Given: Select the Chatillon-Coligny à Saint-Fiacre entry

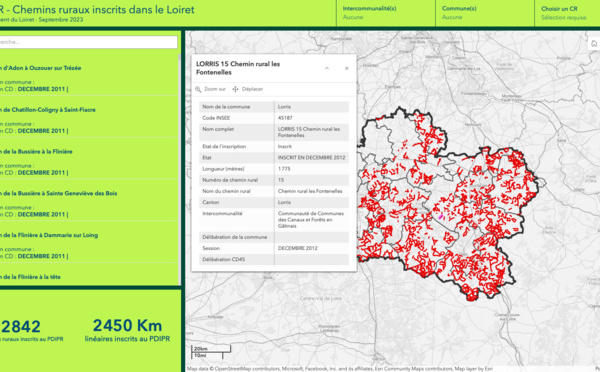Looking at the screenshot, I should [89, 120].
